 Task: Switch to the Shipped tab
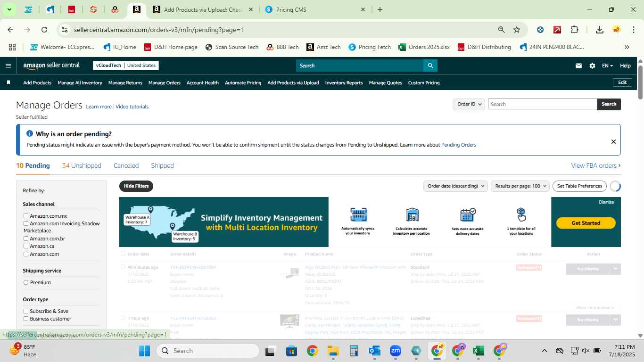(163, 165)
